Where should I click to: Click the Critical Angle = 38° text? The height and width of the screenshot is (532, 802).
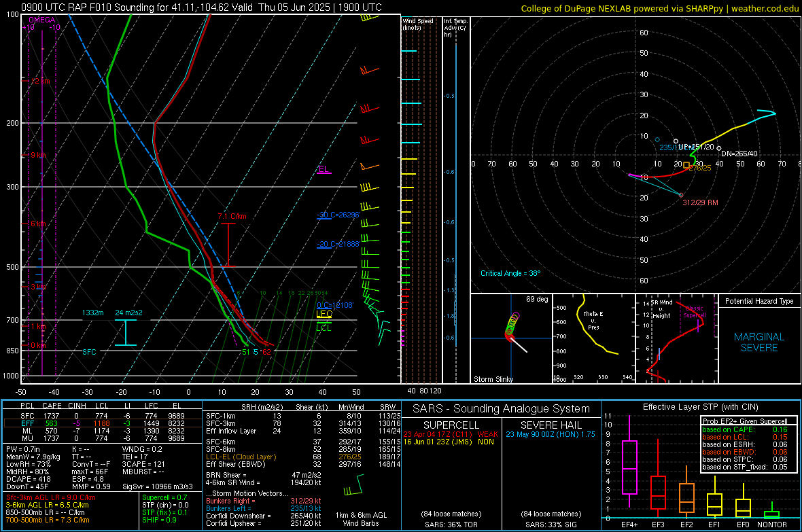click(x=510, y=273)
